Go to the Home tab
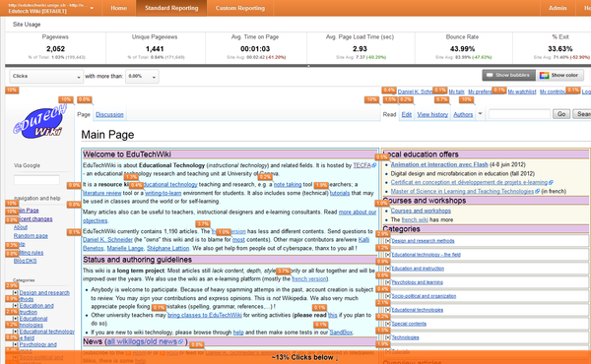This screenshot has height=364, width=591. (119, 8)
